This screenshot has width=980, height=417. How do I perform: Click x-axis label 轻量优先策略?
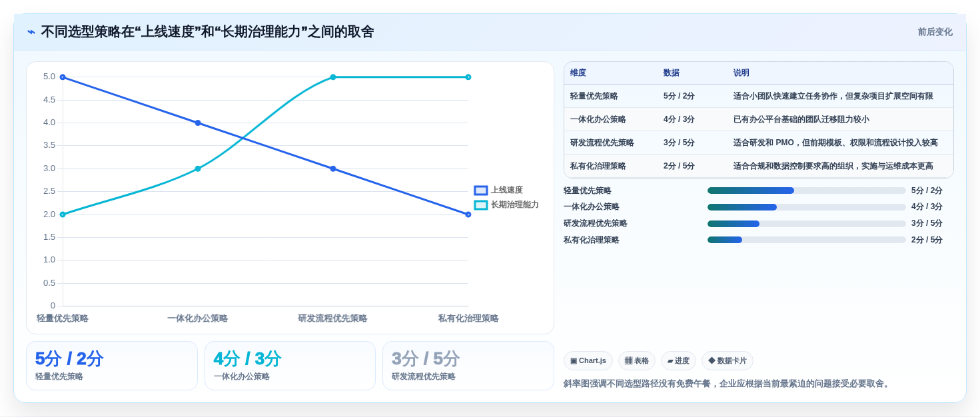63,318
